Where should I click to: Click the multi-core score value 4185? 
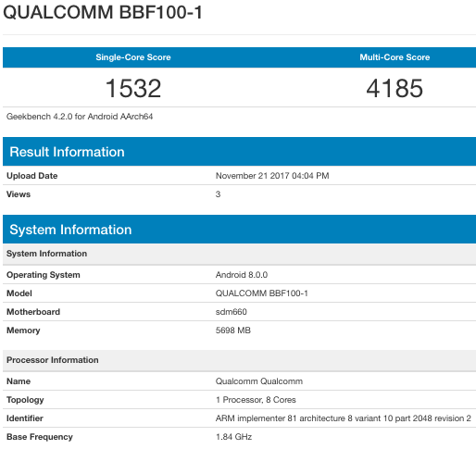(x=395, y=88)
